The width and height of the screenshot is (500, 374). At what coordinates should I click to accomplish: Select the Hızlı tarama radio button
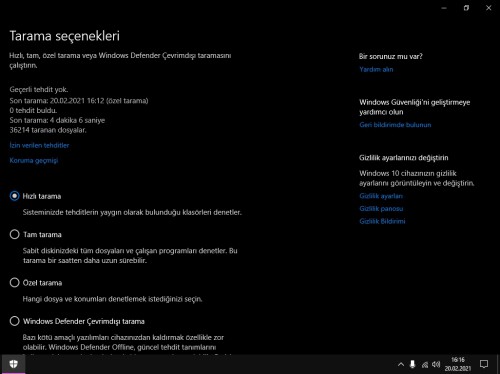[x=14, y=196]
